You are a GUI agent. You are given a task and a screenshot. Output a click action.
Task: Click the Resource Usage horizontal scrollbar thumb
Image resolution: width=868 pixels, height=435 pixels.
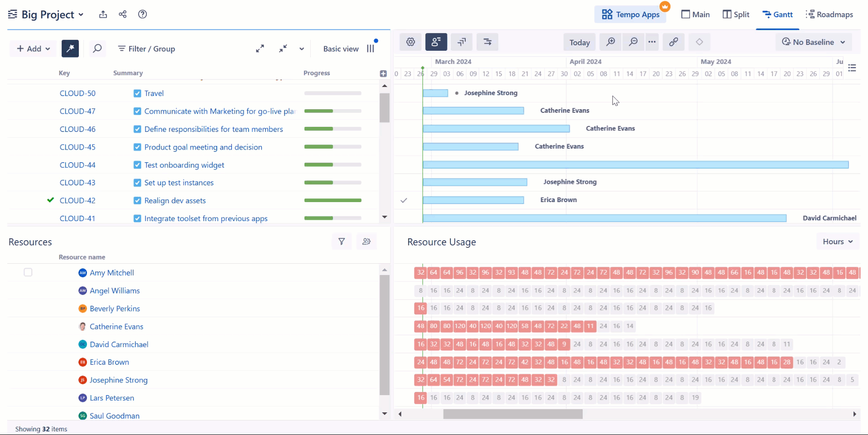pos(512,414)
